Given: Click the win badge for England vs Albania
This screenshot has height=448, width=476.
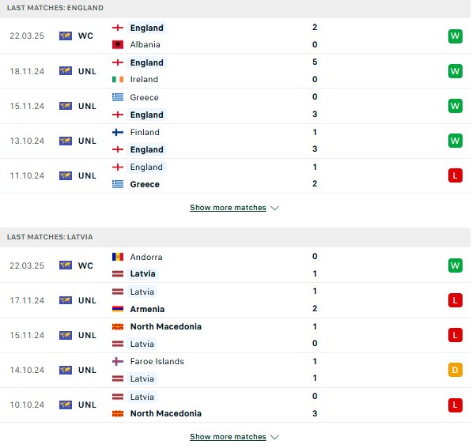Looking at the screenshot, I should [x=455, y=36].
